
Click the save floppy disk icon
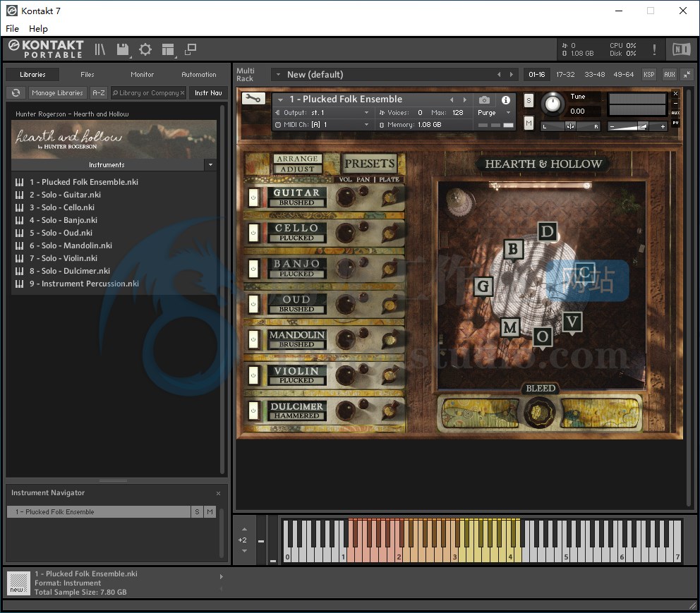[x=122, y=49]
